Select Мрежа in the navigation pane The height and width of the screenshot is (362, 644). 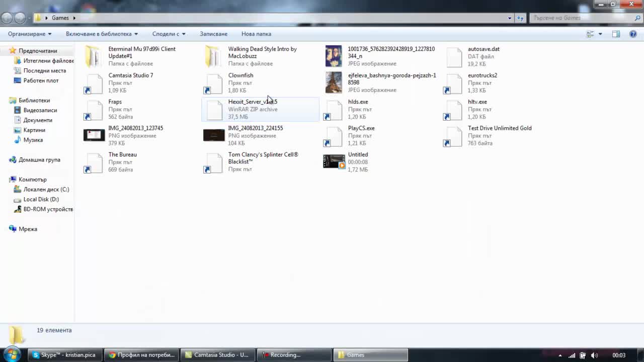[28, 229]
